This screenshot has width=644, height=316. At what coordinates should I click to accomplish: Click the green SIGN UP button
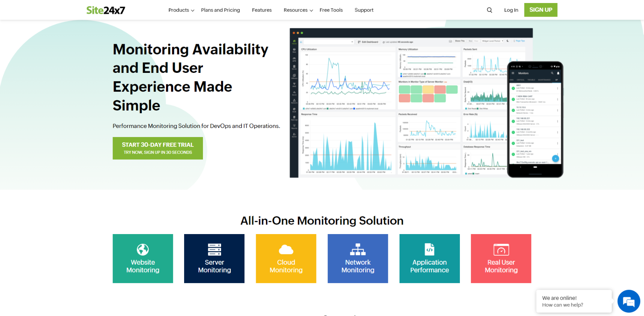pos(541,10)
